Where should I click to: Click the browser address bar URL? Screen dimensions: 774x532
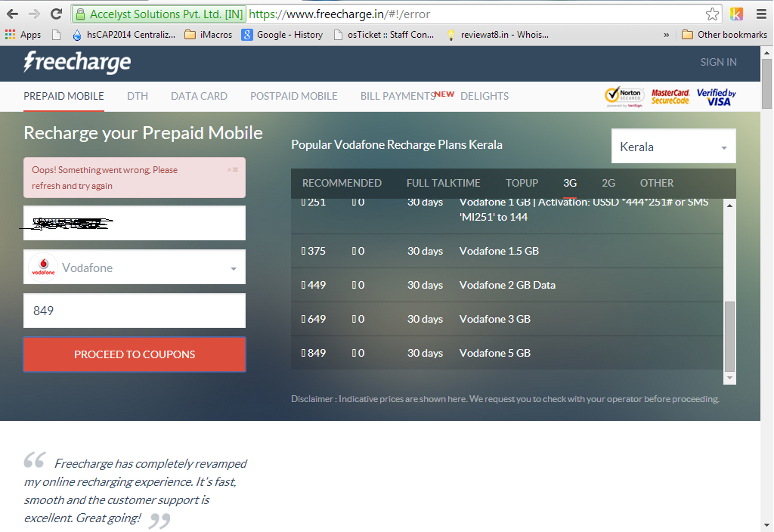tap(339, 14)
